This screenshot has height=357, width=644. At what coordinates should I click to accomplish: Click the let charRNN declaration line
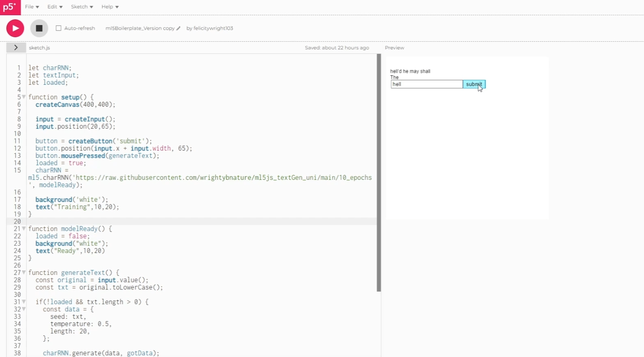coord(50,68)
